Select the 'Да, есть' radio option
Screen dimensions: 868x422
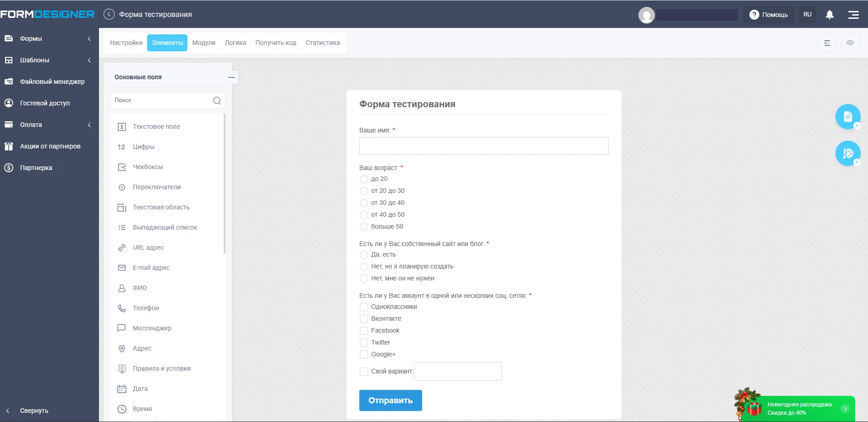tap(364, 255)
